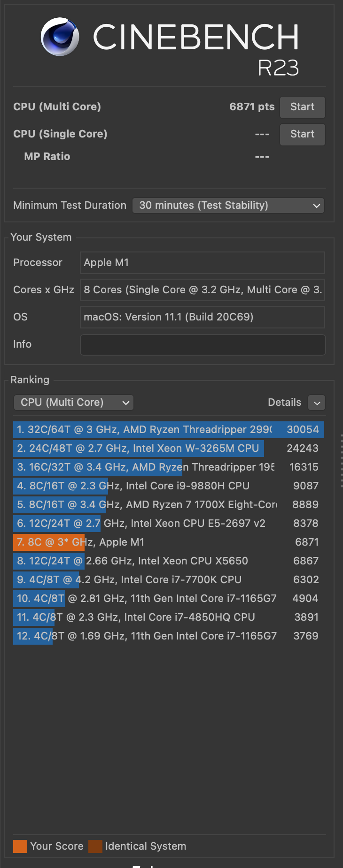343x868 pixels.
Task: Select the 1.69 GHz i7-1165G7 ranking row
Action: tap(169, 636)
